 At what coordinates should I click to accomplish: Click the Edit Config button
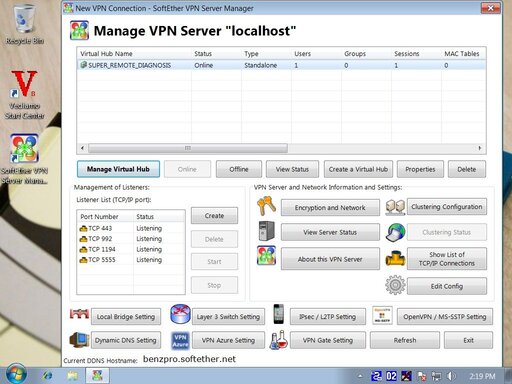(447, 286)
